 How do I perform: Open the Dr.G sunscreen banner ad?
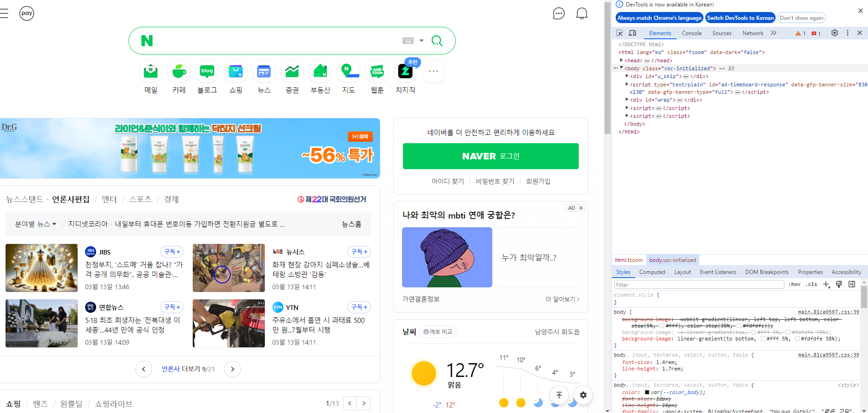tap(189, 148)
